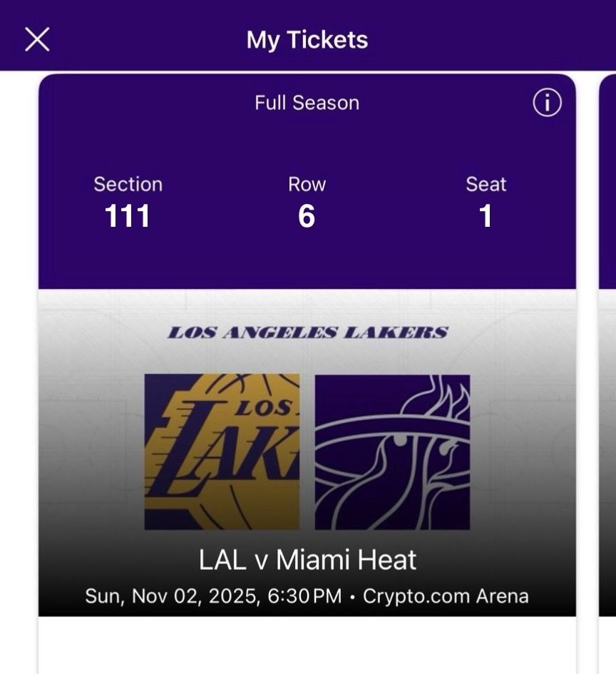Tap the Full Season label

pos(305,103)
